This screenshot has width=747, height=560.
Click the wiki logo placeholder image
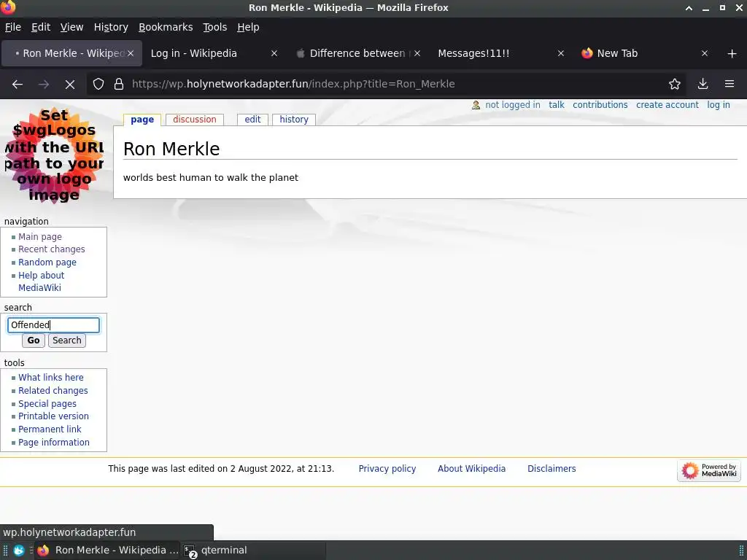(x=54, y=155)
